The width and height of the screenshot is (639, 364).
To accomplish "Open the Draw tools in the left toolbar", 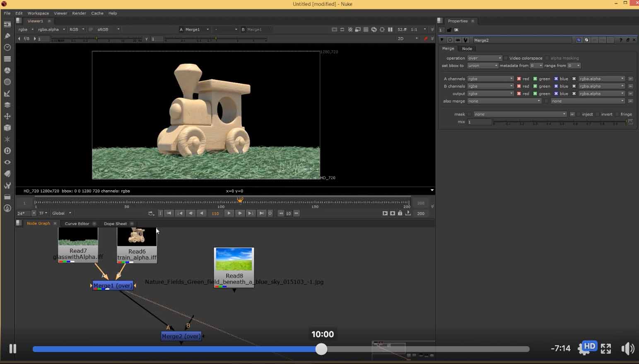I will pyautogui.click(x=7, y=36).
